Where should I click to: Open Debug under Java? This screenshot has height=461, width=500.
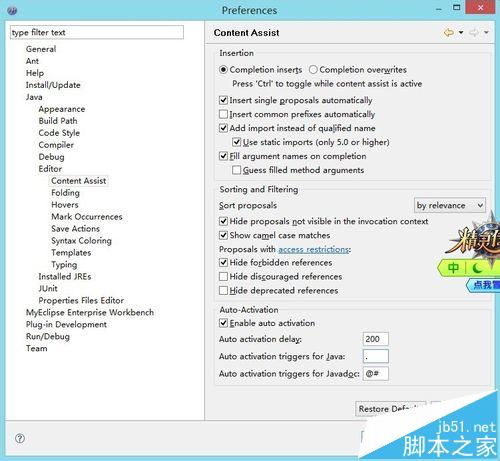click(x=51, y=157)
